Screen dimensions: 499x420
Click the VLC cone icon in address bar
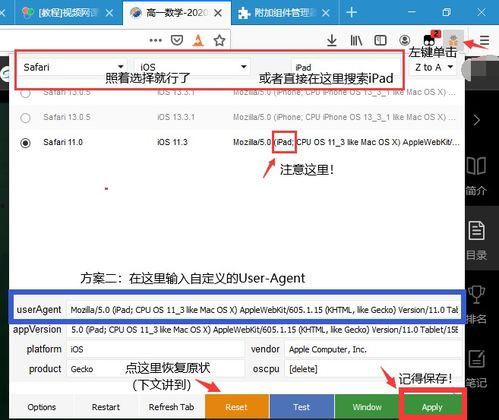pos(198,40)
